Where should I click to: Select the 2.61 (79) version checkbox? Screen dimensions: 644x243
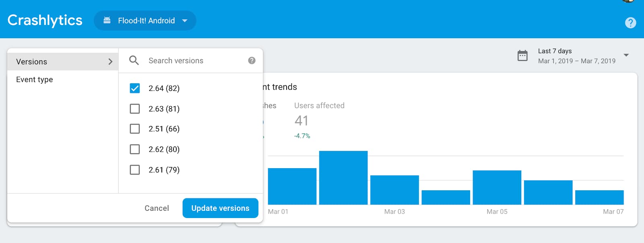point(135,170)
